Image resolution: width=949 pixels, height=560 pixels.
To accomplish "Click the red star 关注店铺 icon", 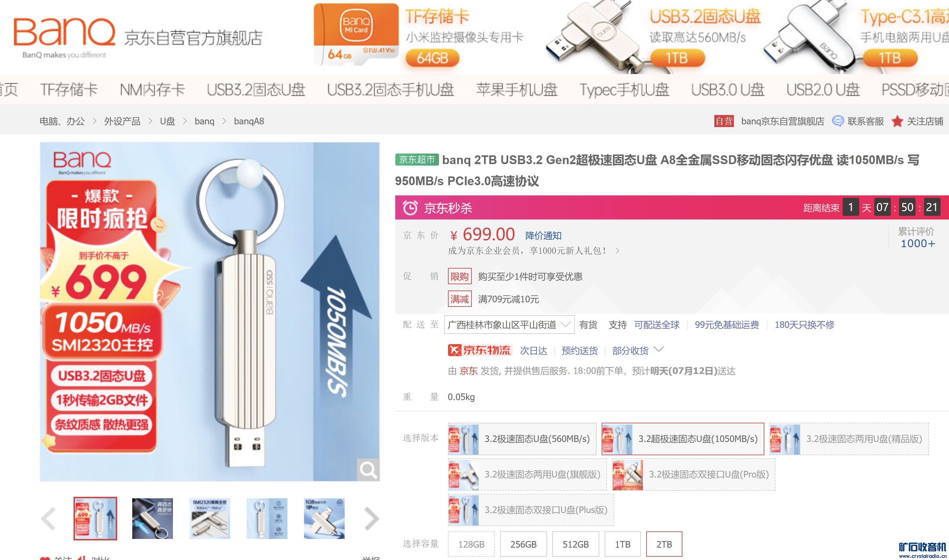I will pyautogui.click(x=897, y=121).
